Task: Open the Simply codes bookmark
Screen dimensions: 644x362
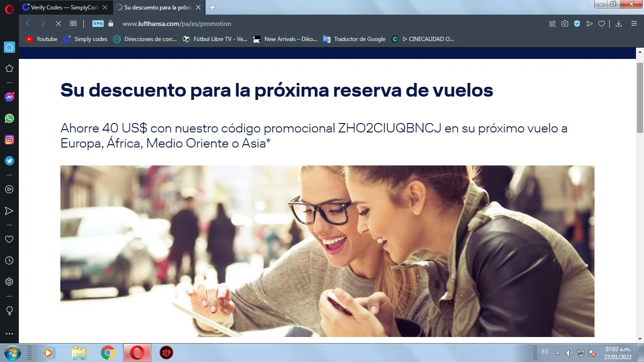Action: 85,39
